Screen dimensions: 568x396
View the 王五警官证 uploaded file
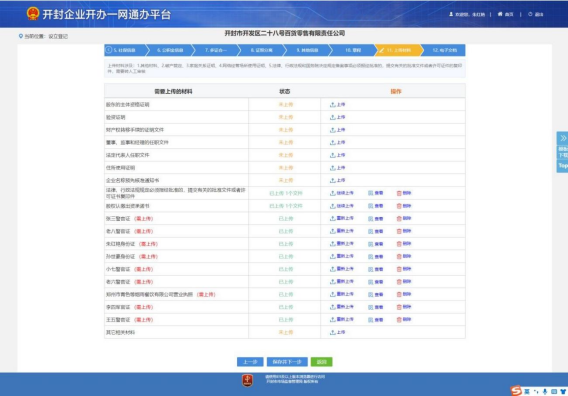pos(376,320)
